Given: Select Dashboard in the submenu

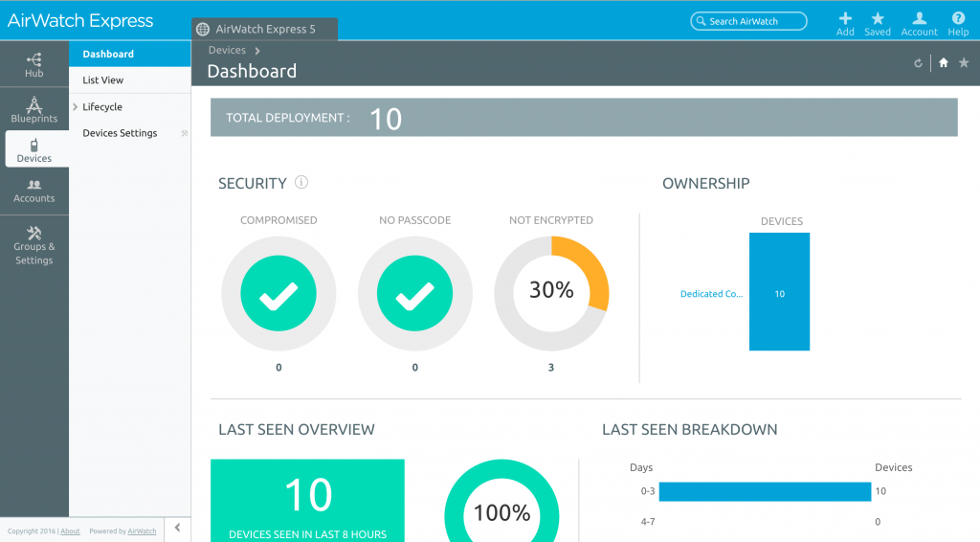Looking at the screenshot, I should pyautogui.click(x=130, y=54).
